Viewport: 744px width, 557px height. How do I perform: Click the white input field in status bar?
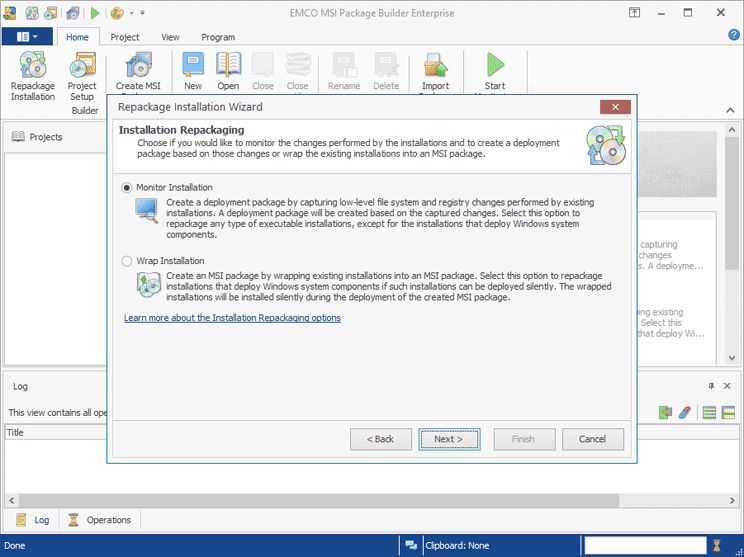[x=645, y=545]
